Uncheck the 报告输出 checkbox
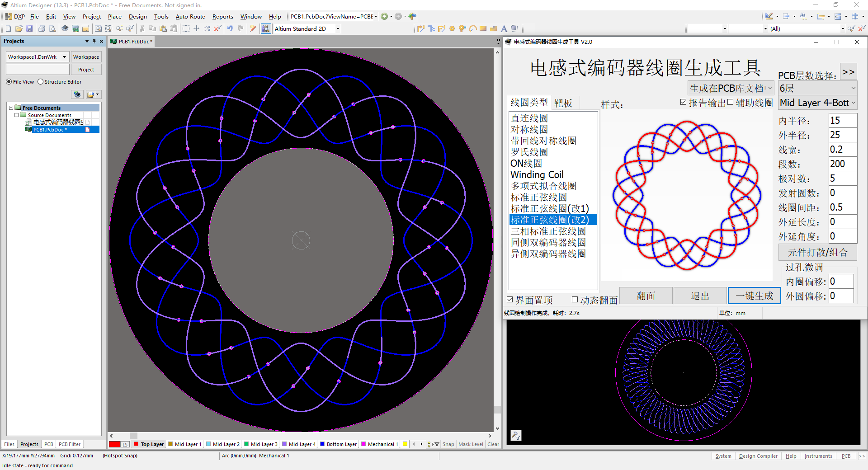The image size is (868, 470). tap(684, 103)
